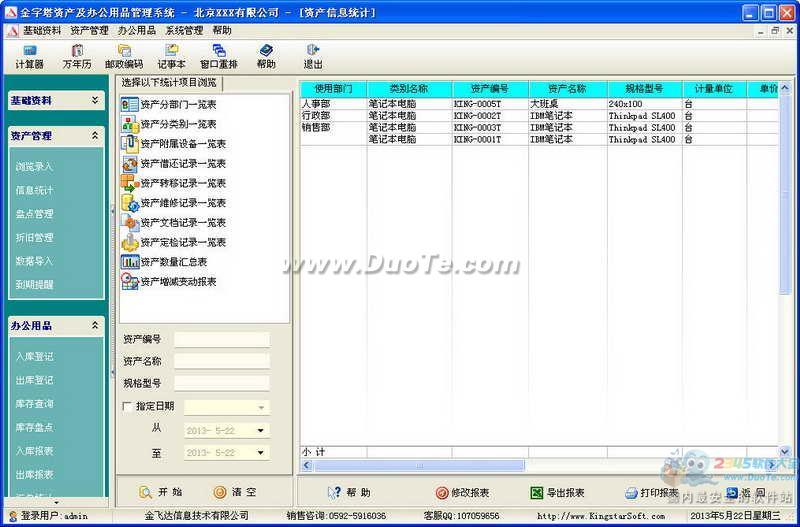Screen dimensions: 800x527
Task: Select the KING-0005T table cell
Action: pos(490,104)
